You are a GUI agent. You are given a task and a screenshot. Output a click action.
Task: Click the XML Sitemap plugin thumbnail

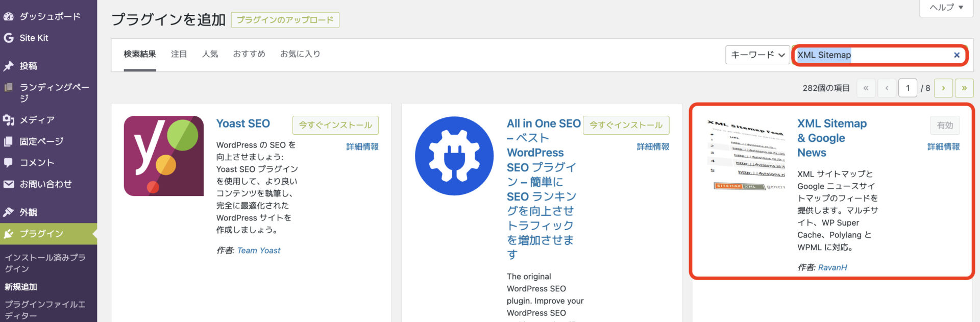click(x=746, y=156)
